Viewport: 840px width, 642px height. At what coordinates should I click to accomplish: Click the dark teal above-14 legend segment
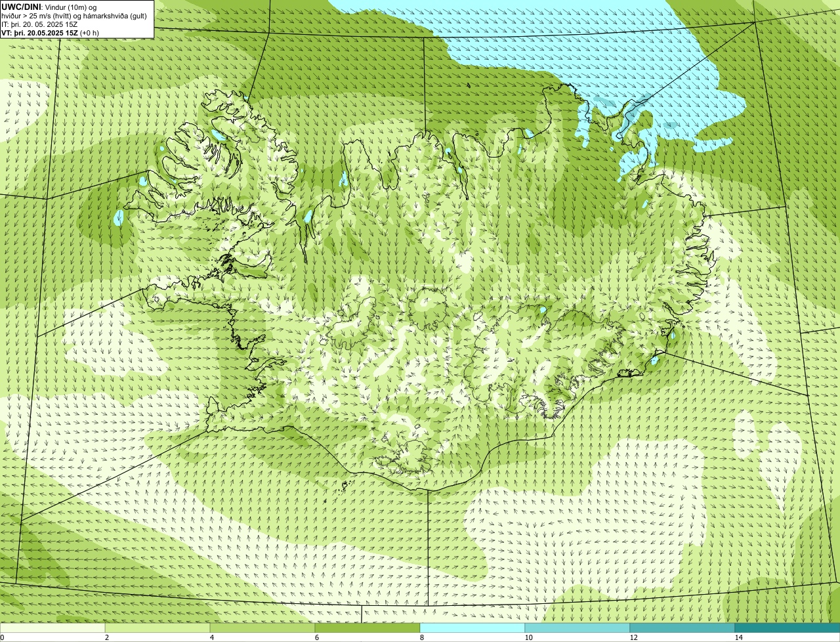coord(787,628)
